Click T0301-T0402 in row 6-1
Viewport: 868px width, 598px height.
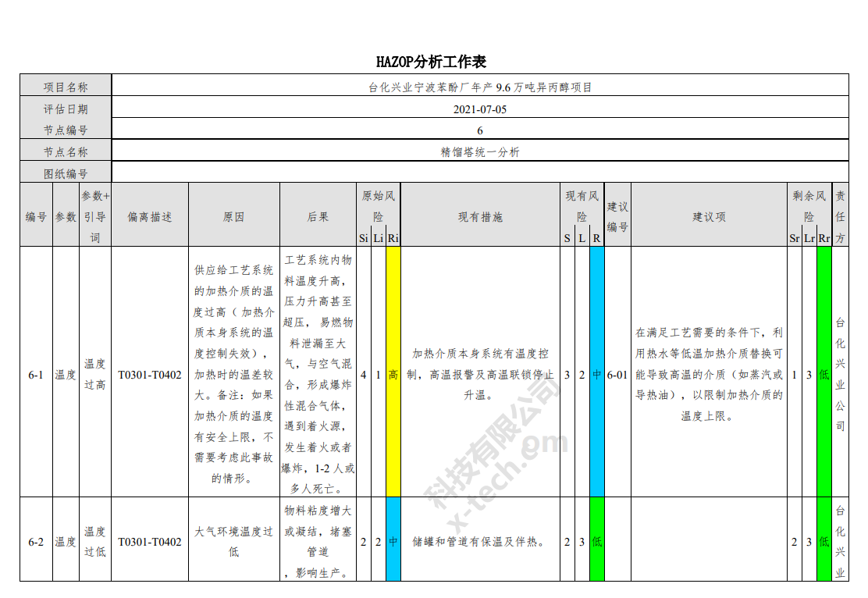pos(150,375)
